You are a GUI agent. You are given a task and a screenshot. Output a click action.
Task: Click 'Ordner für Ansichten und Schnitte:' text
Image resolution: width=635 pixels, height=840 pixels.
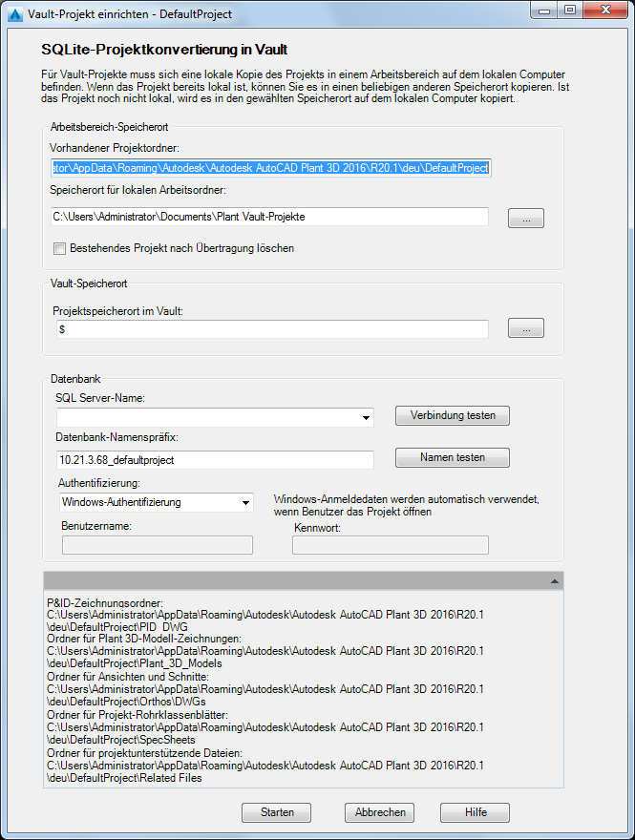[128, 677]
